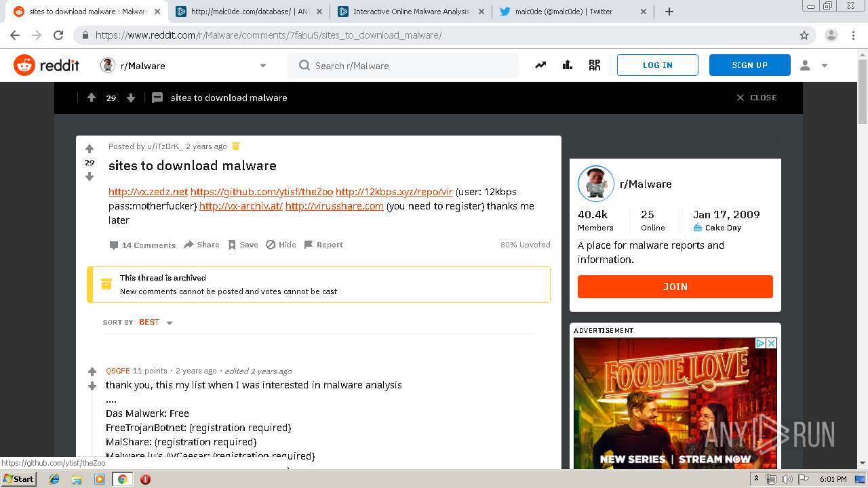This screenshot has width=868, height=488.
Task: Switch to malc0de.com database tab
Action: 249,12
